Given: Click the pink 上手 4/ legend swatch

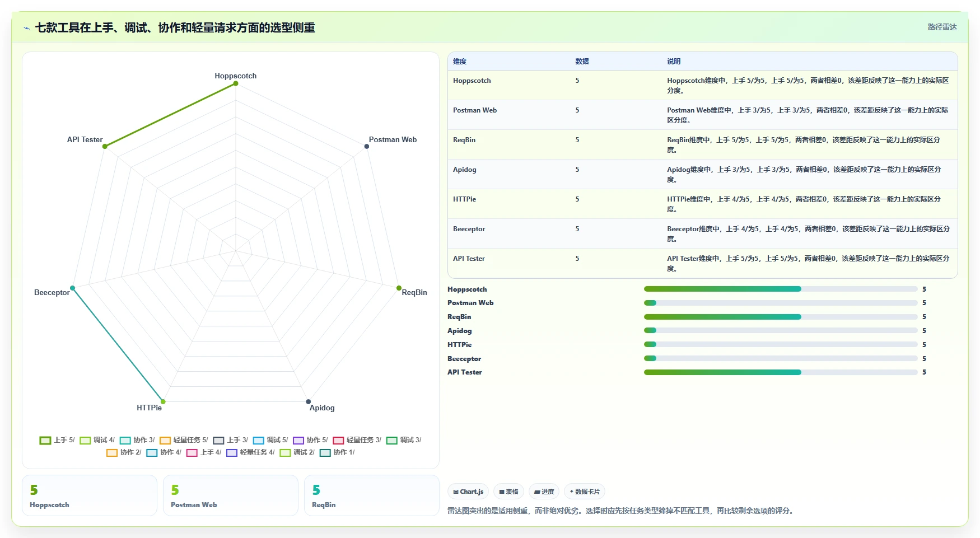Looking at the screenshot, I should click(192, 452).
